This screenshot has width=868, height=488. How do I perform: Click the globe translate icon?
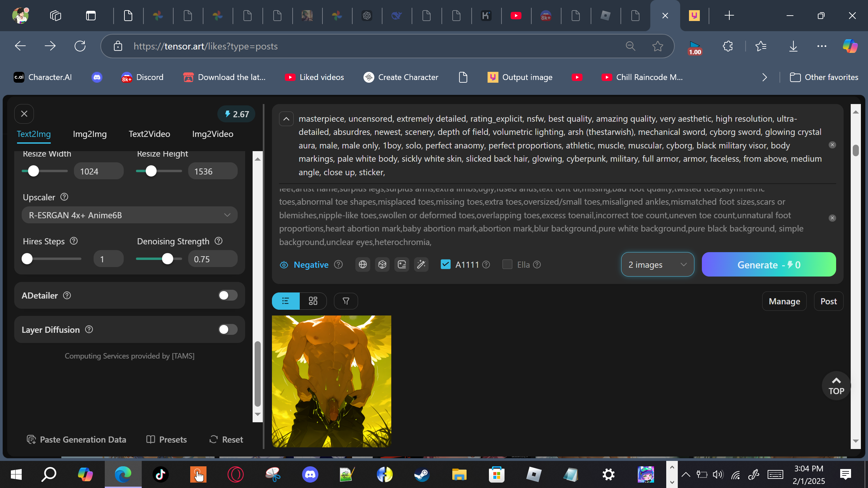click(x=362, y=265)
